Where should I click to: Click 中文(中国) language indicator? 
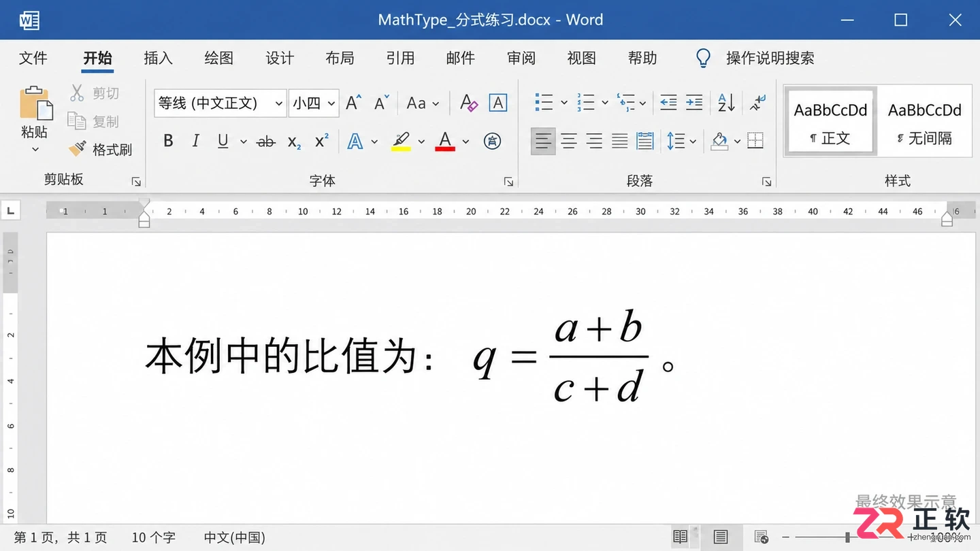(235, 537)
